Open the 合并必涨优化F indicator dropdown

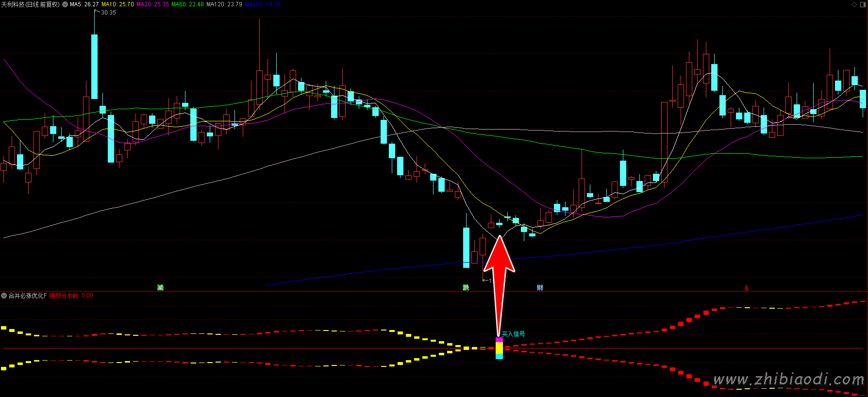click(x=4, y=296)
